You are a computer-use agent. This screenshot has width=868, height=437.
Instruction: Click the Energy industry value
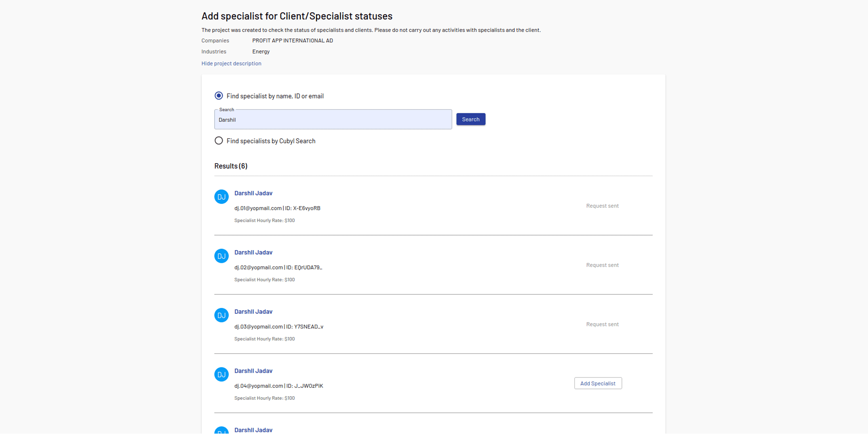[261, 52]
